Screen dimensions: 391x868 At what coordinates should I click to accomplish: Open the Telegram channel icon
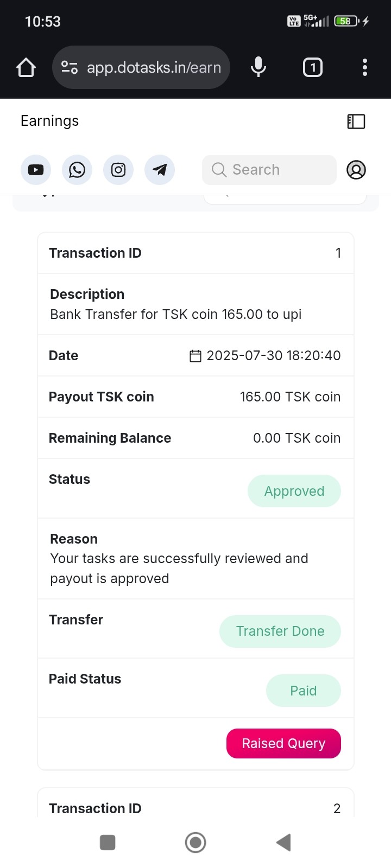click(x=160, y=170)
